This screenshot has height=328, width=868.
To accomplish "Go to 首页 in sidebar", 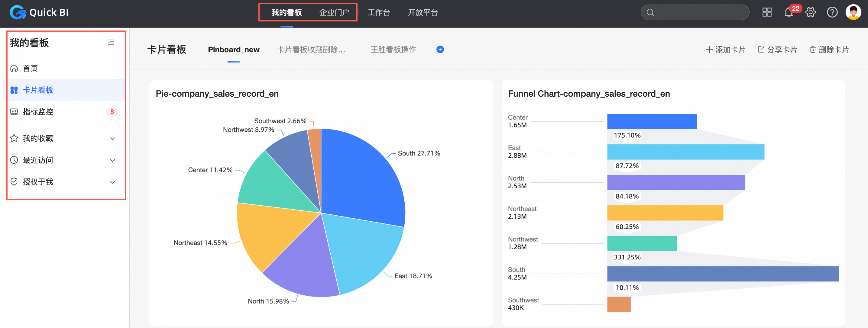I will click(30, 68).
